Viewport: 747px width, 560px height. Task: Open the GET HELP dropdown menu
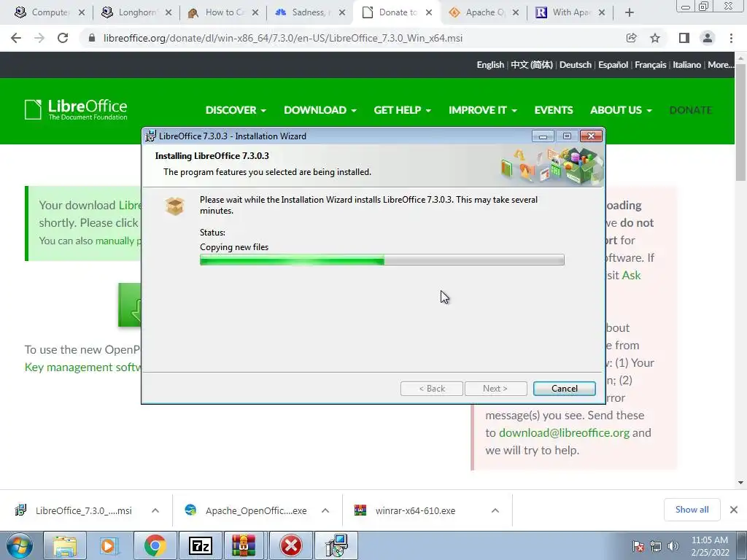403,110
